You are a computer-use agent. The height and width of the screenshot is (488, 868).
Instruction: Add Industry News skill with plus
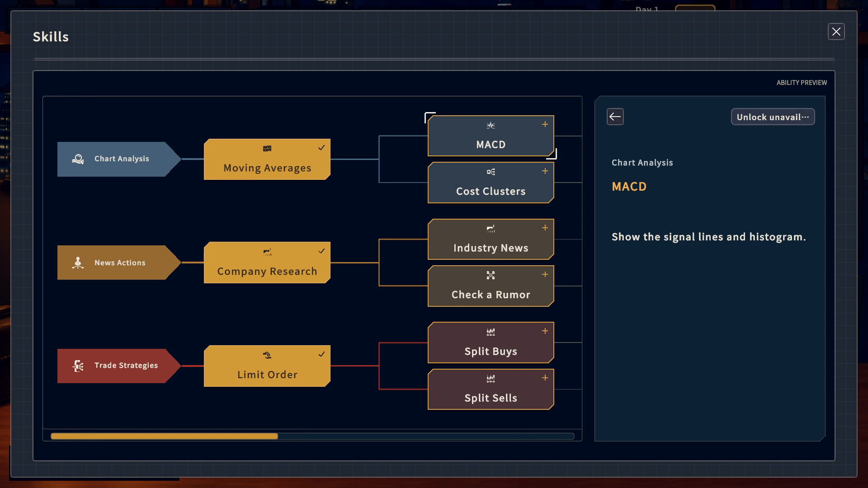[x=545, y=228]
